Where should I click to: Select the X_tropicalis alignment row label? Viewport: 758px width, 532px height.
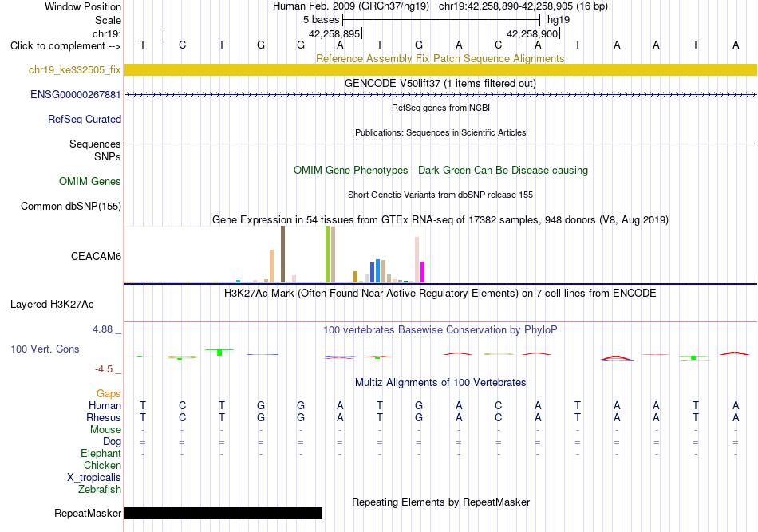tap(94, 478)
